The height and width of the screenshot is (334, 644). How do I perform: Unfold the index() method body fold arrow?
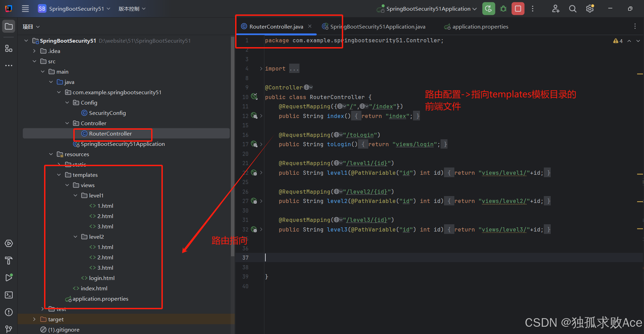[x=261, y=116]
